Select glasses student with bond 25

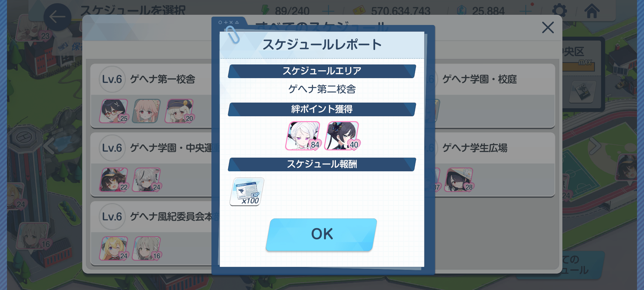pos(114,111)
